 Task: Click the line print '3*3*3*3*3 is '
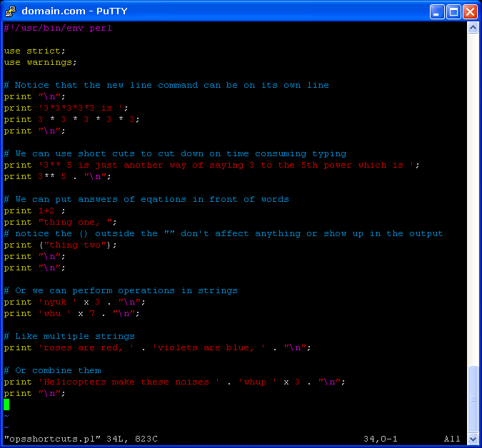click(x=66, y=108)
